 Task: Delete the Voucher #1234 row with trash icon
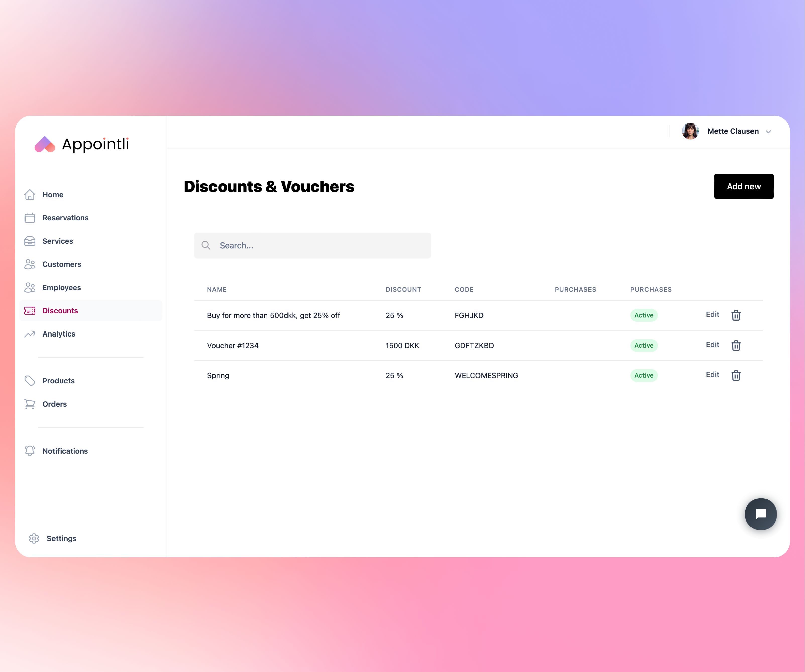(x=736, y=345)
